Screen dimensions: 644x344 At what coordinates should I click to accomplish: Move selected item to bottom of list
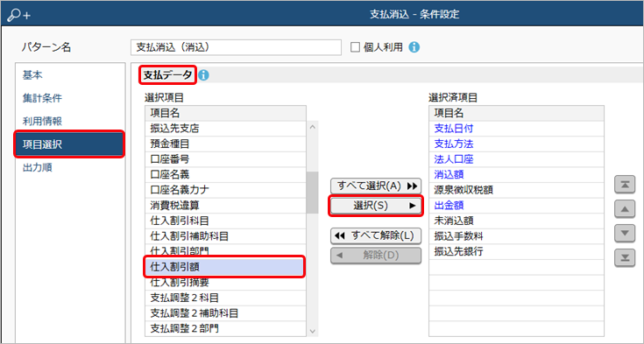pos(625,258)
